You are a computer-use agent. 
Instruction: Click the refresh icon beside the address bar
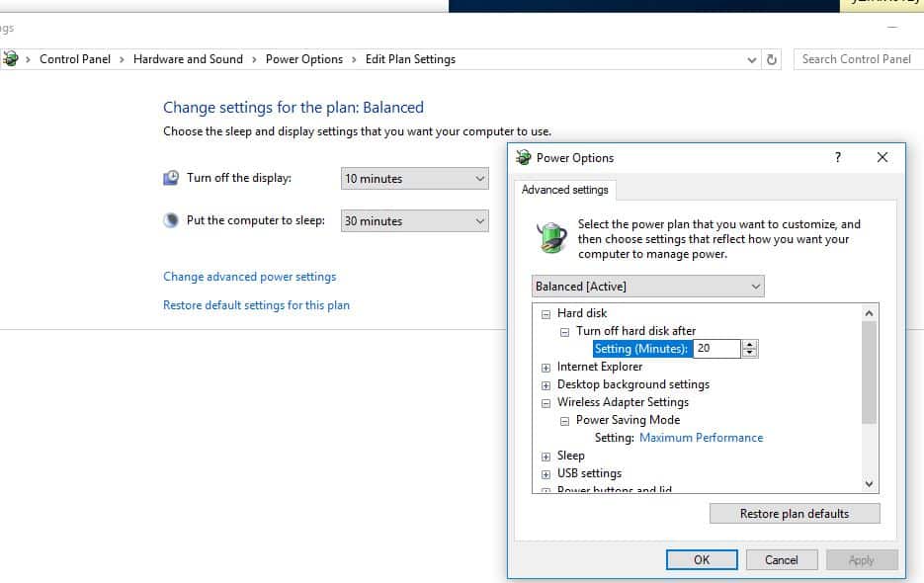[x=772, y=59]
